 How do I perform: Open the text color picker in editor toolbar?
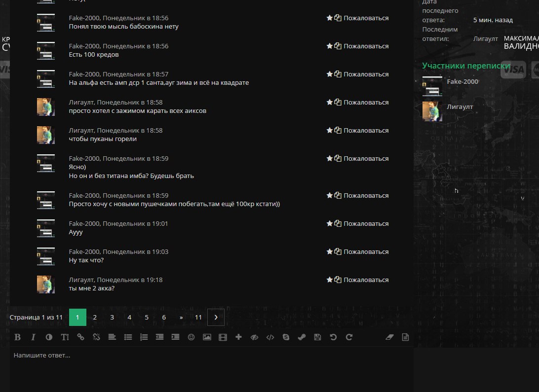pyautogui.click(x=49, y=337)
